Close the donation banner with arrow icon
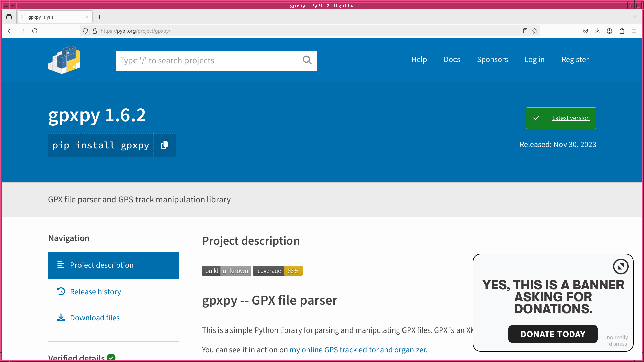This screenshot has height=362, width=644. pyautogui.click(x=621, y=267)
